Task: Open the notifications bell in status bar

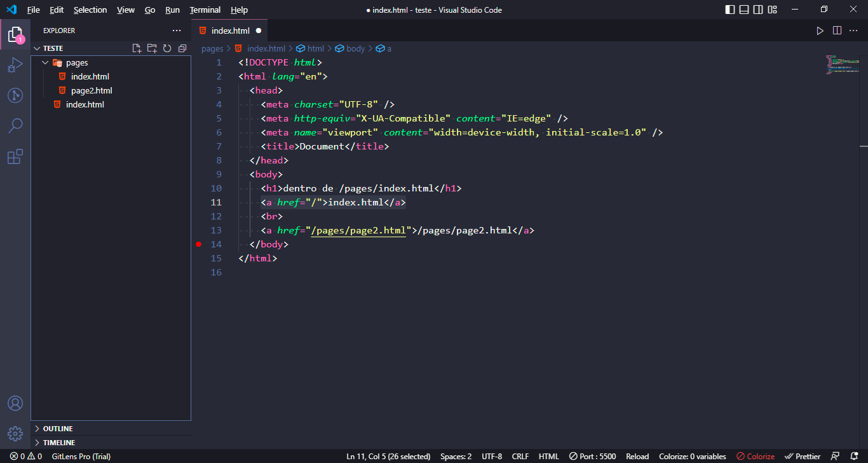Action: pos(853,456)
